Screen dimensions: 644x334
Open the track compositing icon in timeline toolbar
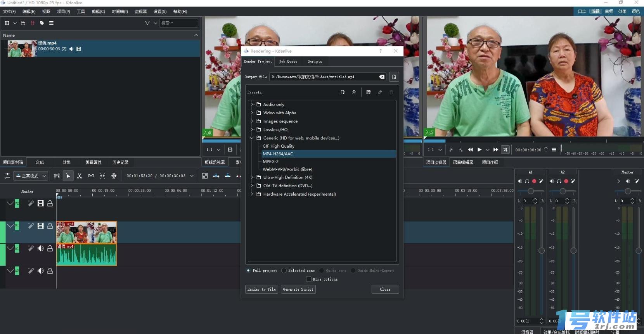(205, 176)
